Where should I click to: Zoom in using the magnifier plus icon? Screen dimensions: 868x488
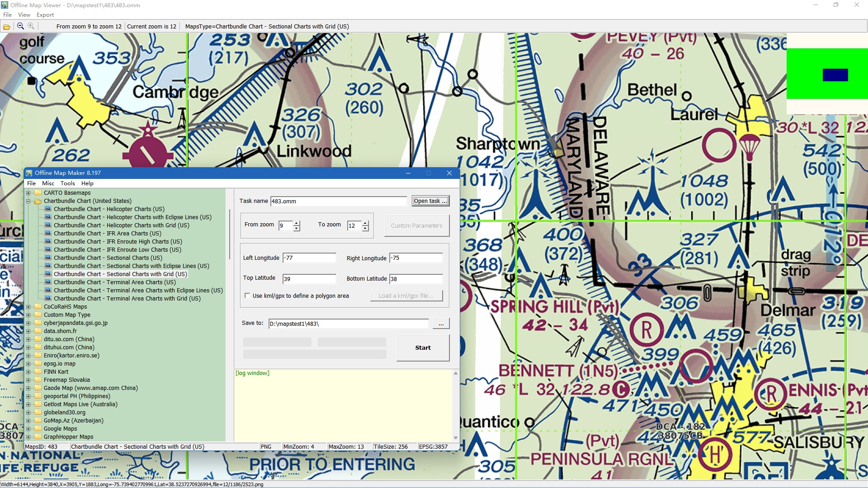pyautogui.click(x=31, y=26)
